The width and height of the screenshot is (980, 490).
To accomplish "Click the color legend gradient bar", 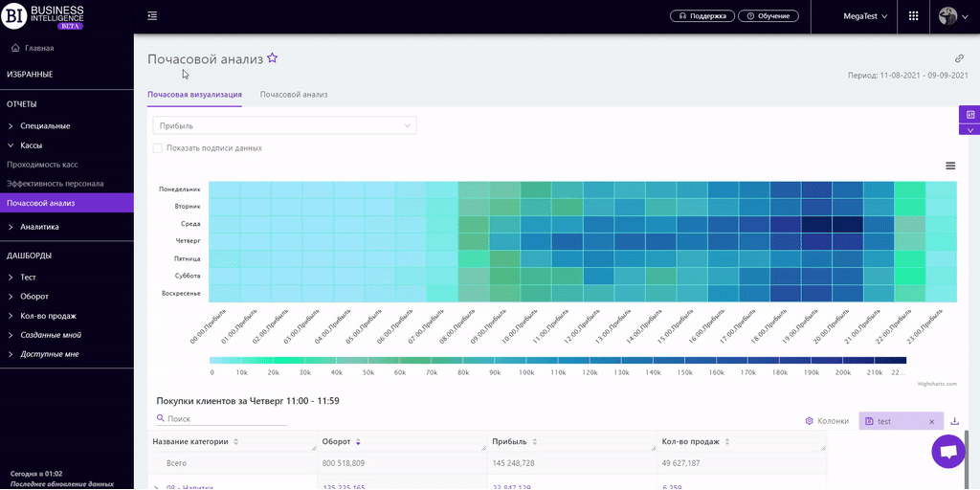I will (557, 361).
